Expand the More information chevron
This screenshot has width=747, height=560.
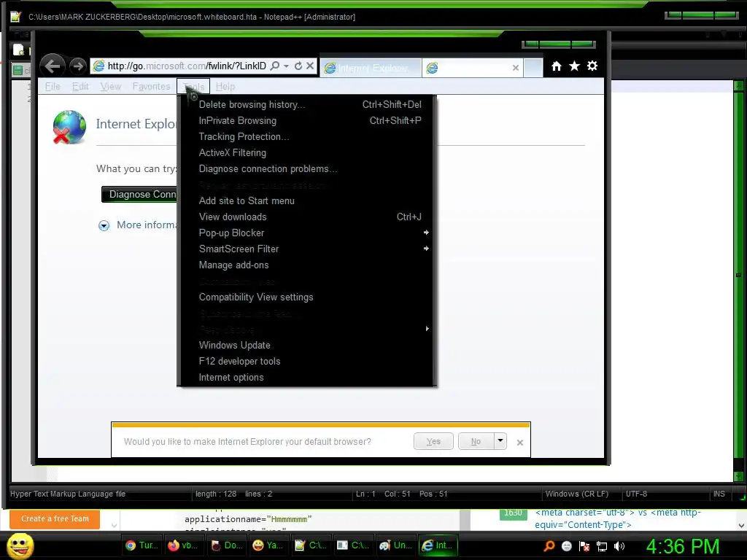104,225
